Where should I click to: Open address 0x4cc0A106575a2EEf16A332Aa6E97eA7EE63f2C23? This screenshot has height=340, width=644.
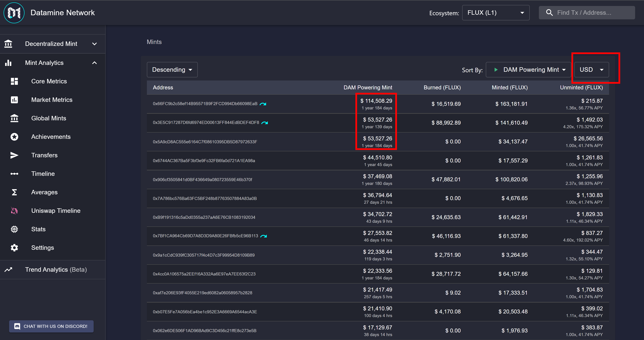204,274
